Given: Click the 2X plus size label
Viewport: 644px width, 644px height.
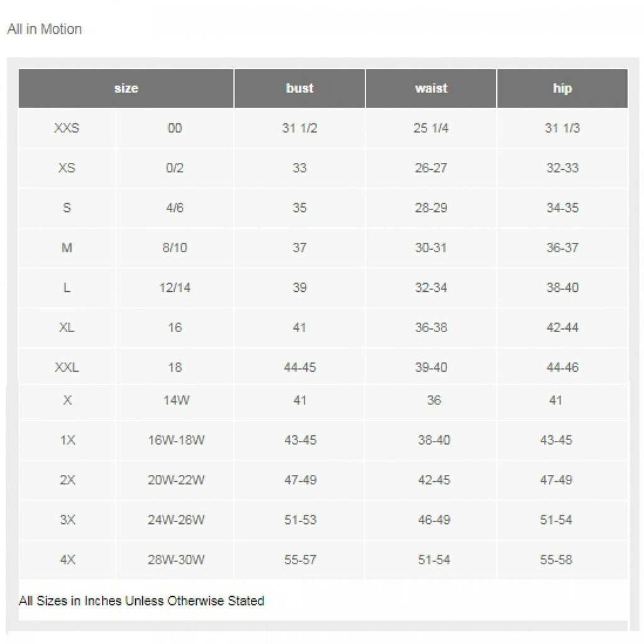Looking at the screenshot, I should click(67, 480).
